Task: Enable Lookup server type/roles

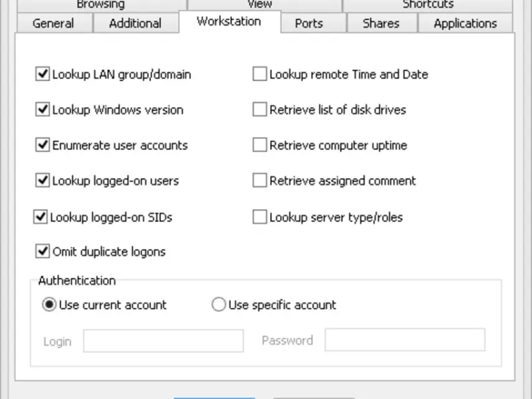Action: [x=259, y=217]
